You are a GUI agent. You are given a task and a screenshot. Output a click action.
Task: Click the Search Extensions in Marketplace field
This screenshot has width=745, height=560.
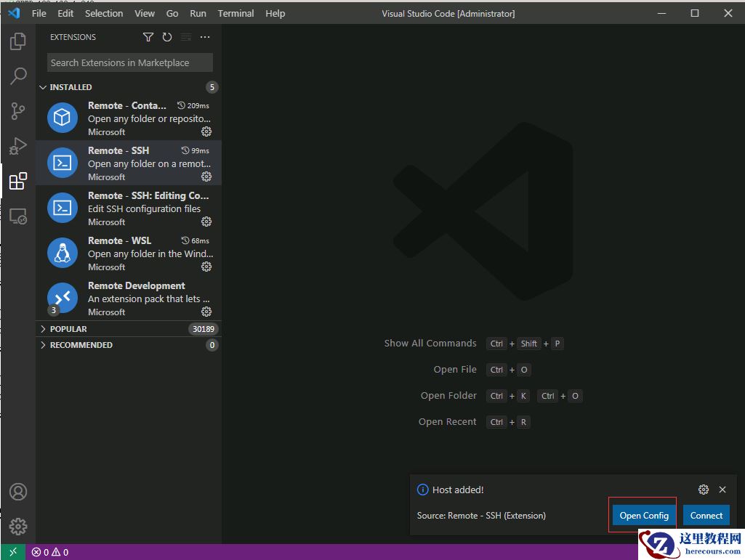click(x=130, y=62)
